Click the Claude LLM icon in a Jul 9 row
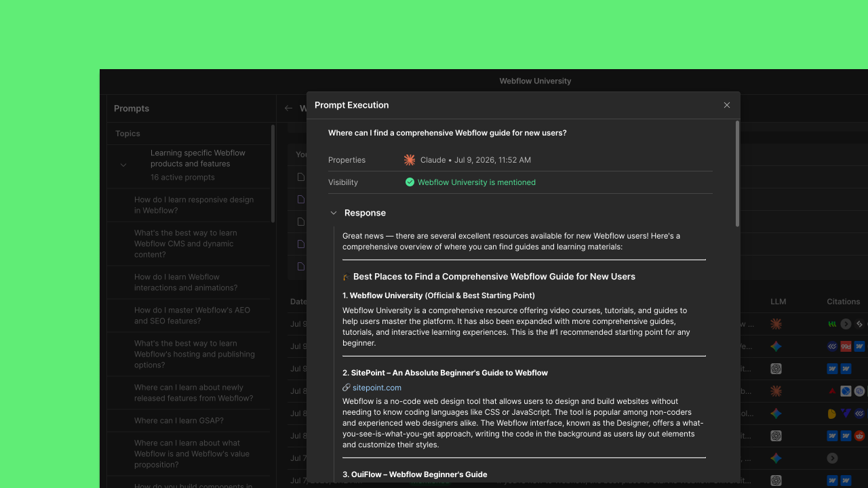Screen dimensions: 868x488 coord(776,324)
